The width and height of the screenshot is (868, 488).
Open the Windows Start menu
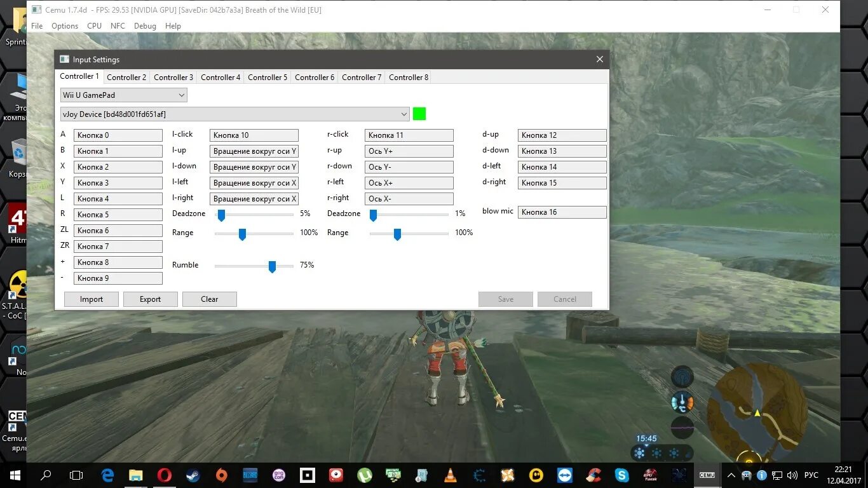click(15, 475)
